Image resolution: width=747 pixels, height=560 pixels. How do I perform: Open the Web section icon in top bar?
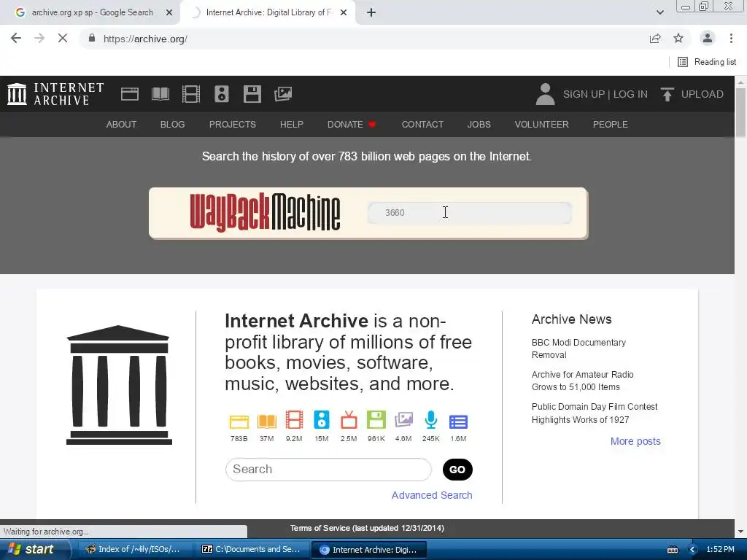click(130, 94)
